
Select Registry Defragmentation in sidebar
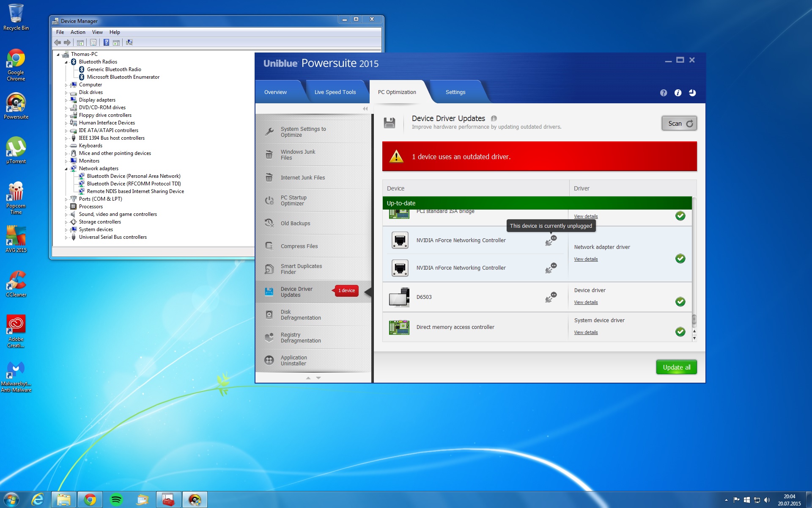click(x=313, y=338)
